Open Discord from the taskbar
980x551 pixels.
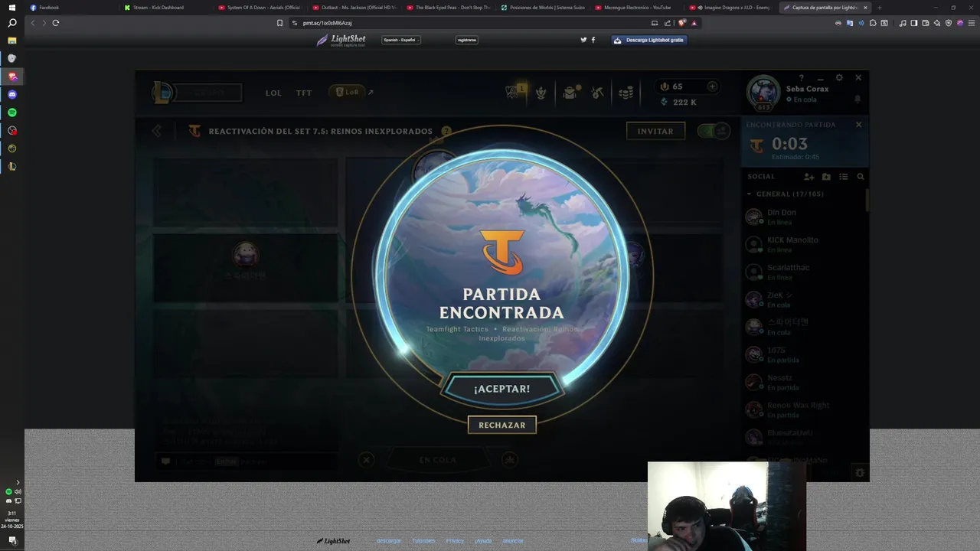(12, 95)
